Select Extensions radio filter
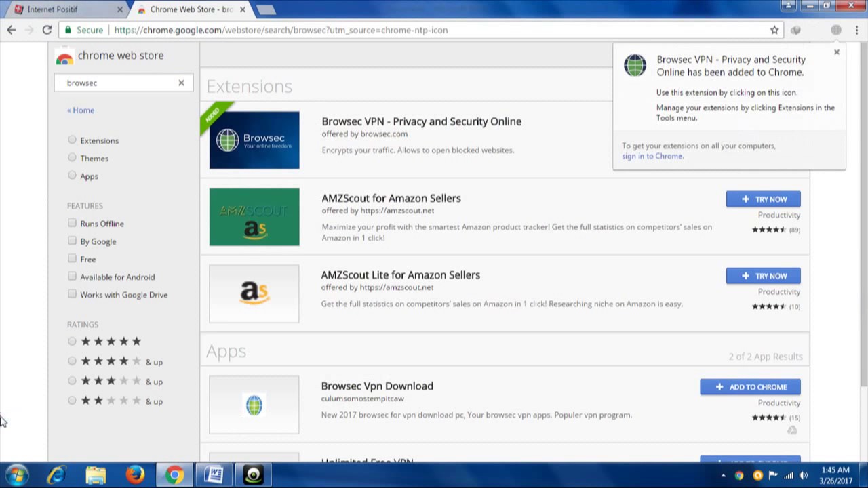The width and height of the screenshot is (868, 488). coord(72,140)
